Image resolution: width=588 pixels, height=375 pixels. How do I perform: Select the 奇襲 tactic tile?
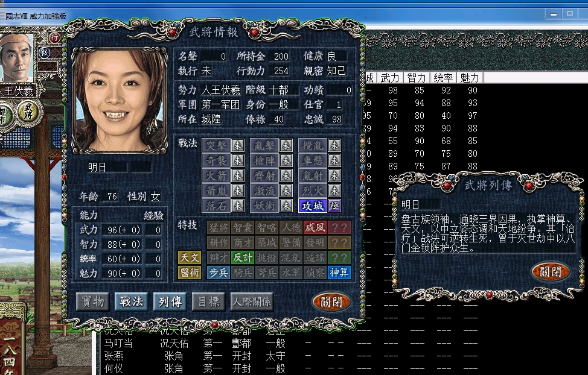216,160
